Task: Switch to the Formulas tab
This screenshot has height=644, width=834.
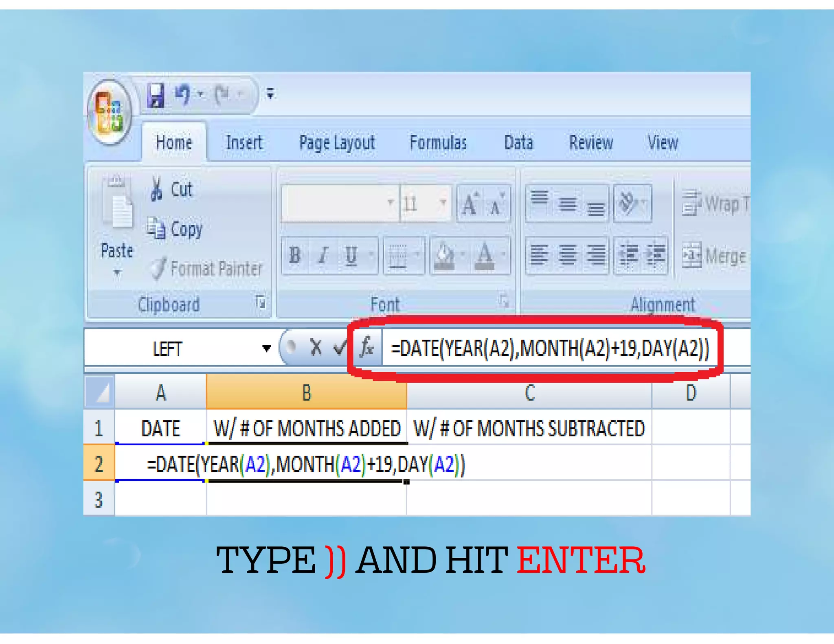Action: [x=438, y=143]
